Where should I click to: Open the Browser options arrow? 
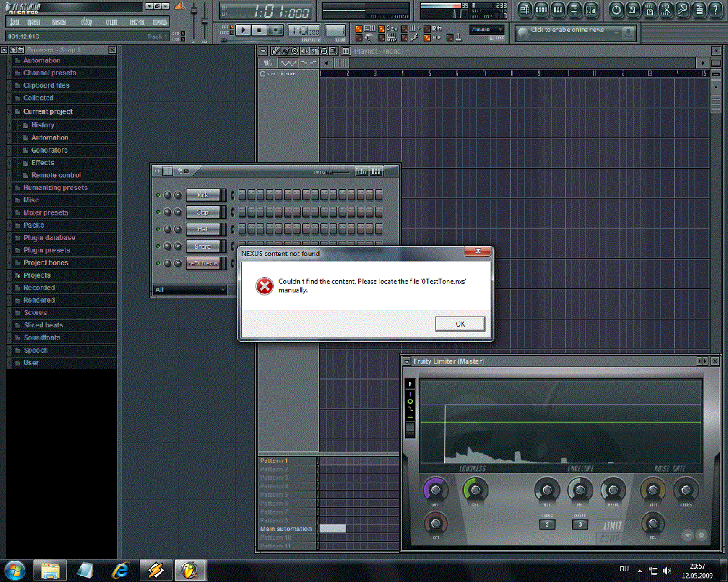click(4, 49)
